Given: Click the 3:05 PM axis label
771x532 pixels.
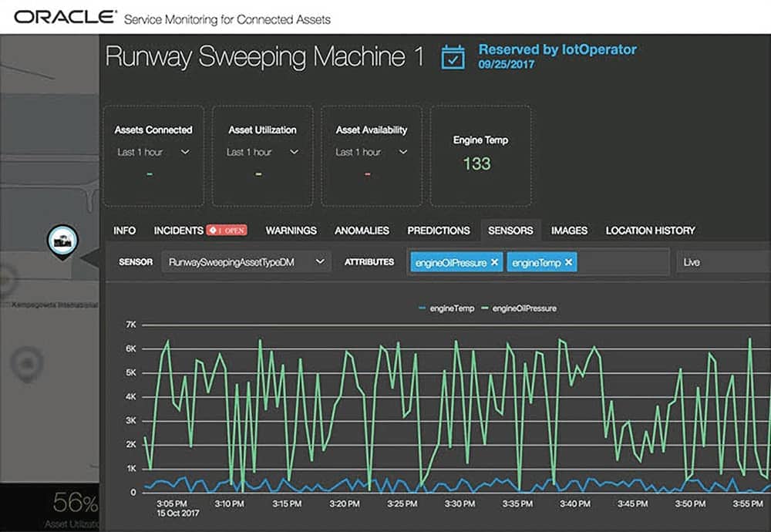Looking at the screenshot, I should [172, 503].
